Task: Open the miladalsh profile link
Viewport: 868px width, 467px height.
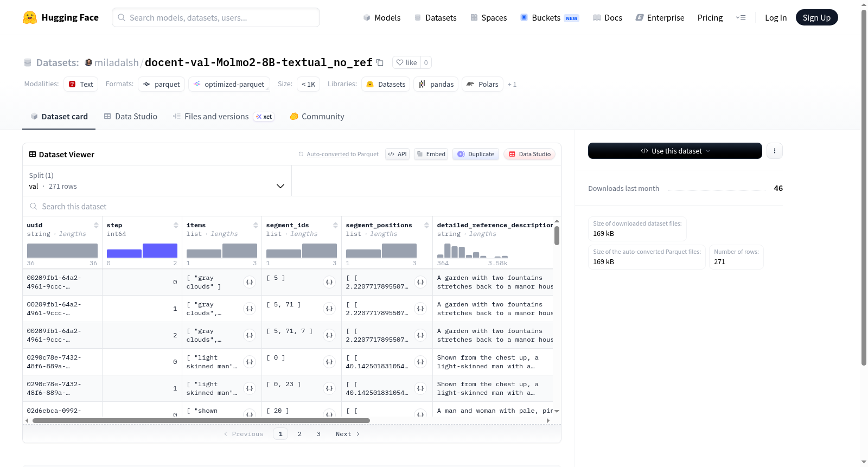Action: (117, 62)
